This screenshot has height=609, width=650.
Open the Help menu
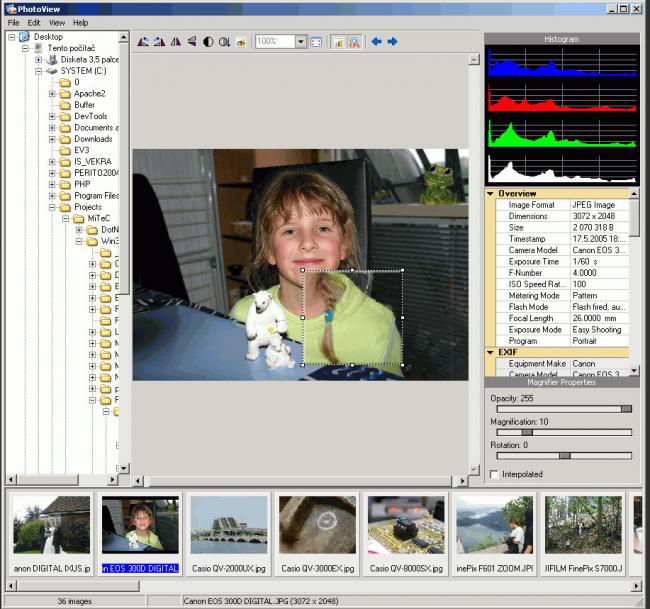[x=80, y=23]
